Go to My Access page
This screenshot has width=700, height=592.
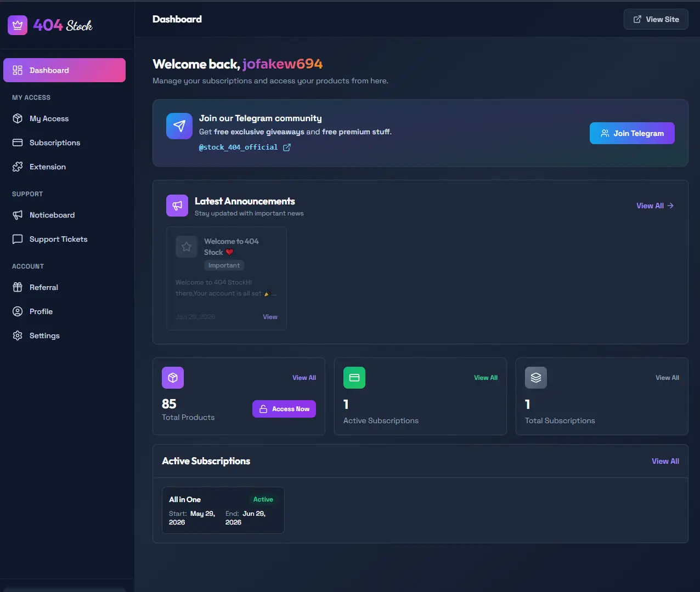64,118
